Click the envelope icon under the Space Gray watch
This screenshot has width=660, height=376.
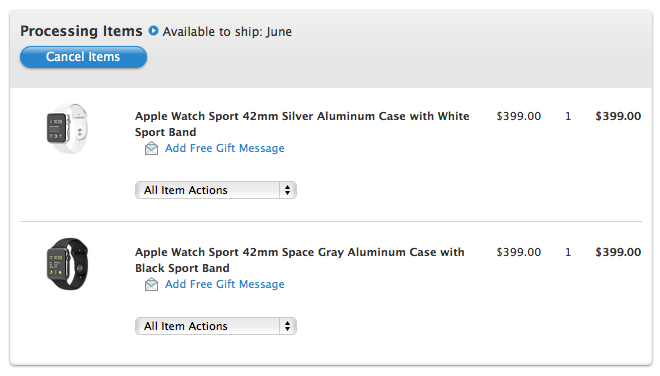[151, 285]
